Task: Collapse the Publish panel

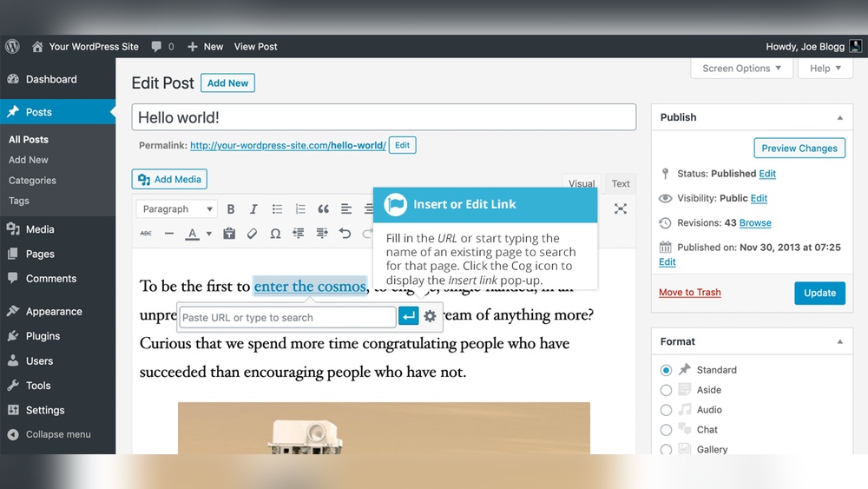Action: (x=839, y=117)
